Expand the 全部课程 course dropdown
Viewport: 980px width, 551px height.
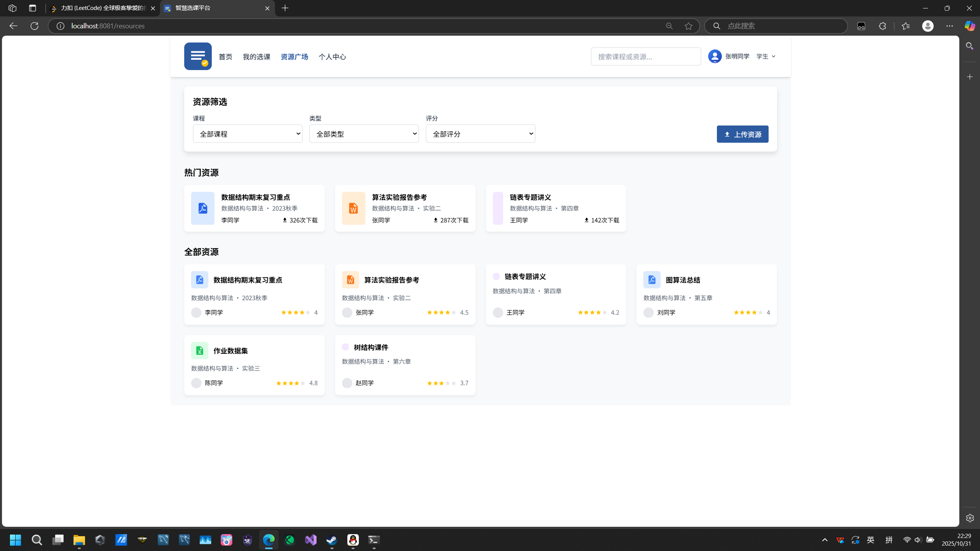point(247,134)
